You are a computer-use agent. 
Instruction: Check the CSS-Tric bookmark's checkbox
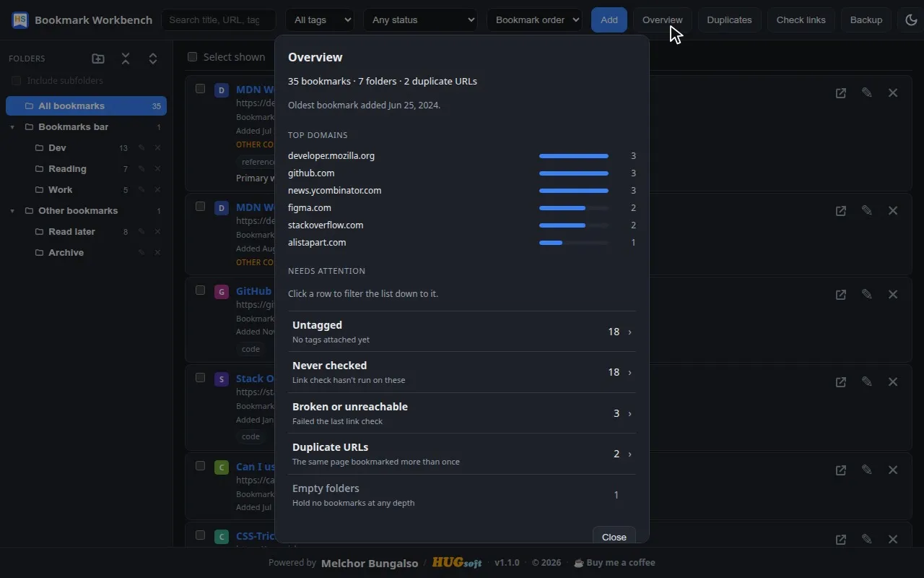click(201, 535)
